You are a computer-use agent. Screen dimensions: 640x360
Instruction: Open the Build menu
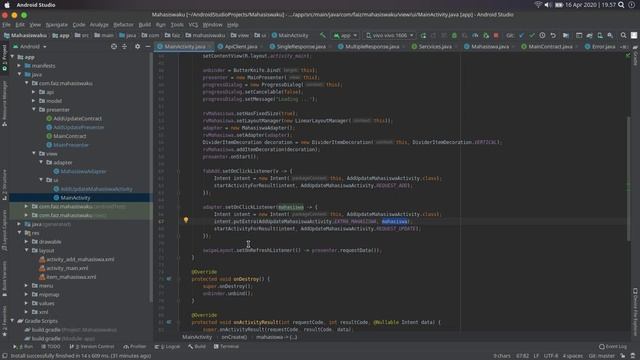pos(144,24)
